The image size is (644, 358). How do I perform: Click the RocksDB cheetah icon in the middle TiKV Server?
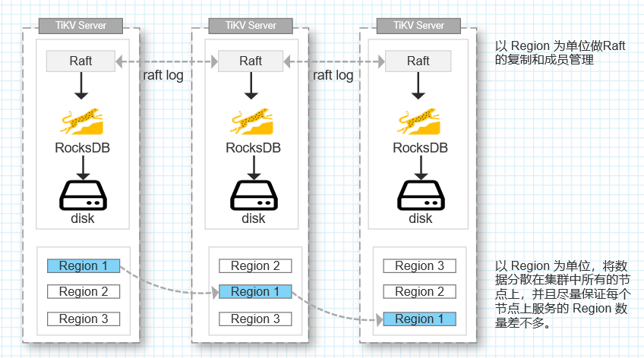point(251,121)
